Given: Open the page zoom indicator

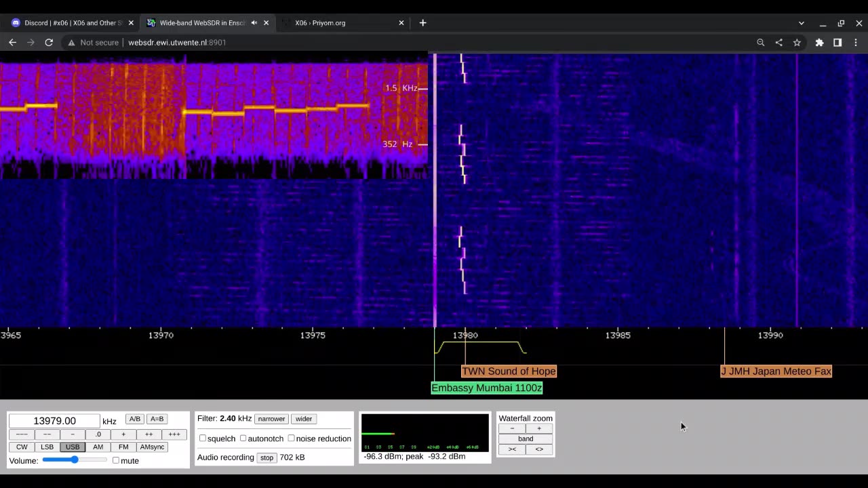Looking at the screenshot, I should click(x=760, y=42).
